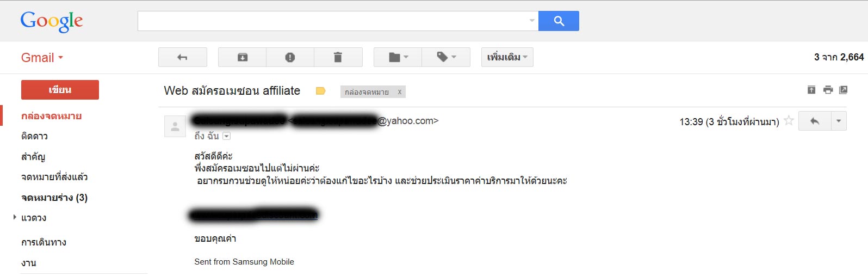
Task: Expand the เพิ่มเติม more options menu
Action: (507, 57)
